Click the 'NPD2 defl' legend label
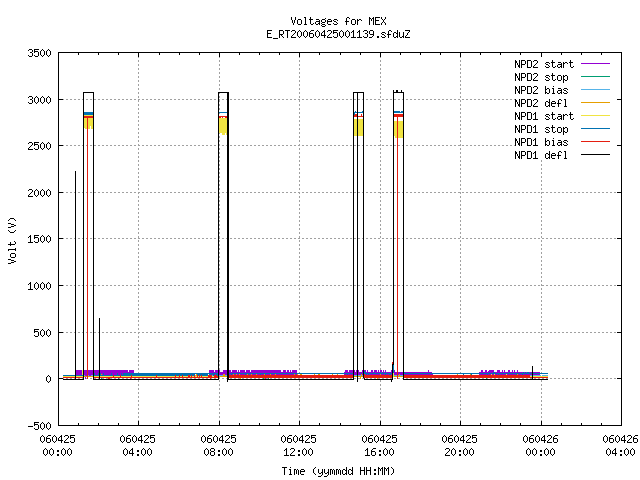This screenshot has height=480, width=640. pyautogui.click(x=541, y=103)
